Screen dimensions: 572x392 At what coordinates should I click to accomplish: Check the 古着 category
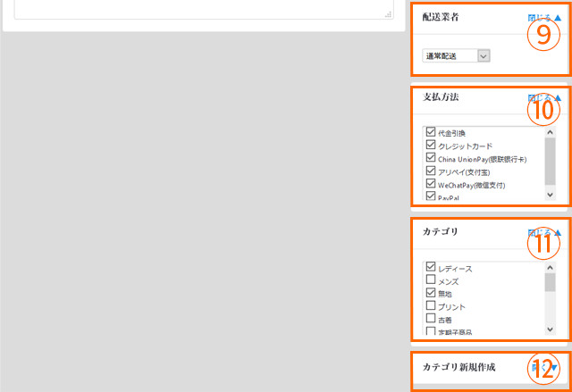431,318
